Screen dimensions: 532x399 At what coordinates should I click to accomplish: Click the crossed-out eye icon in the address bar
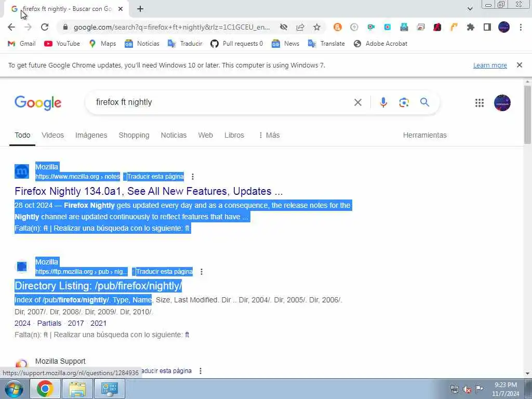pyautogui.click(x=284, y=27)
